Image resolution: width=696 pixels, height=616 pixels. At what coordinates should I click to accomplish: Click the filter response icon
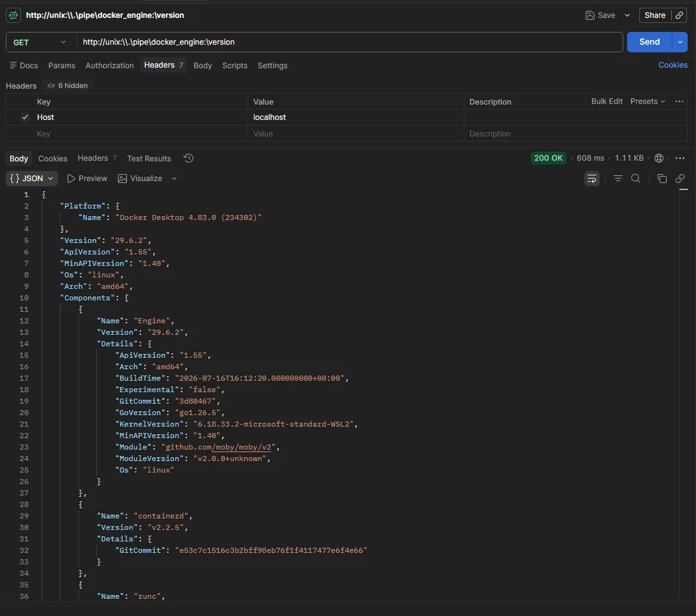tap(618, 179)
